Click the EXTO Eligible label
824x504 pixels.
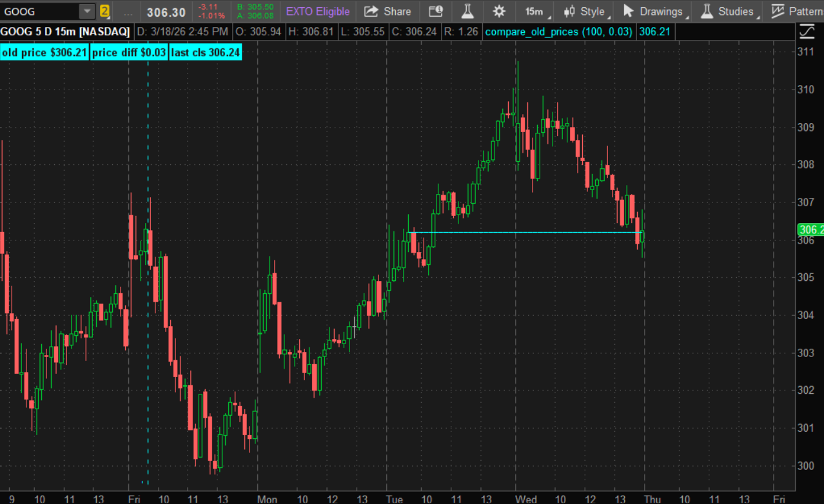pyautogui.click(x=318, y=12)
